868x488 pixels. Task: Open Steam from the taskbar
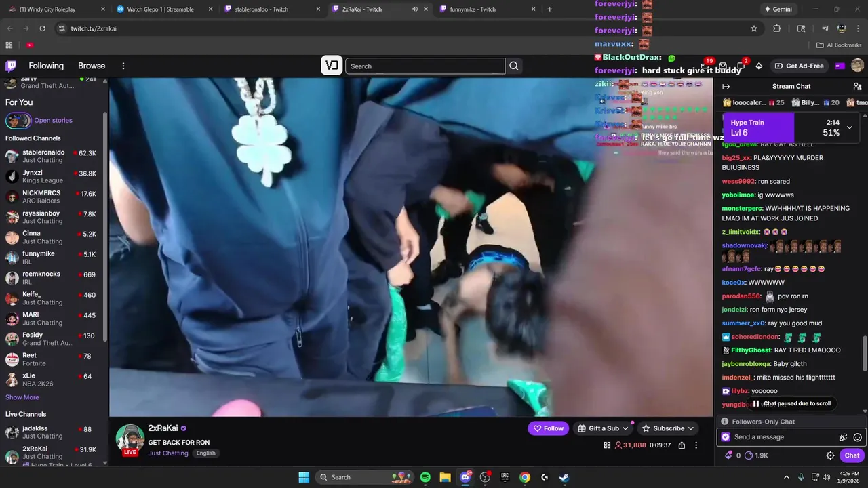tap(564, 477)
